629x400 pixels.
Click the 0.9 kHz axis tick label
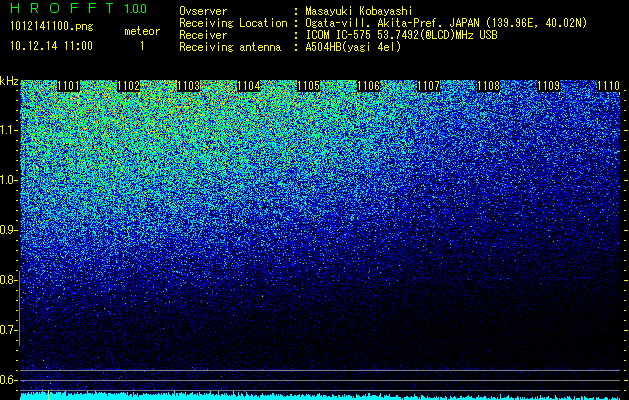[8, 230]
